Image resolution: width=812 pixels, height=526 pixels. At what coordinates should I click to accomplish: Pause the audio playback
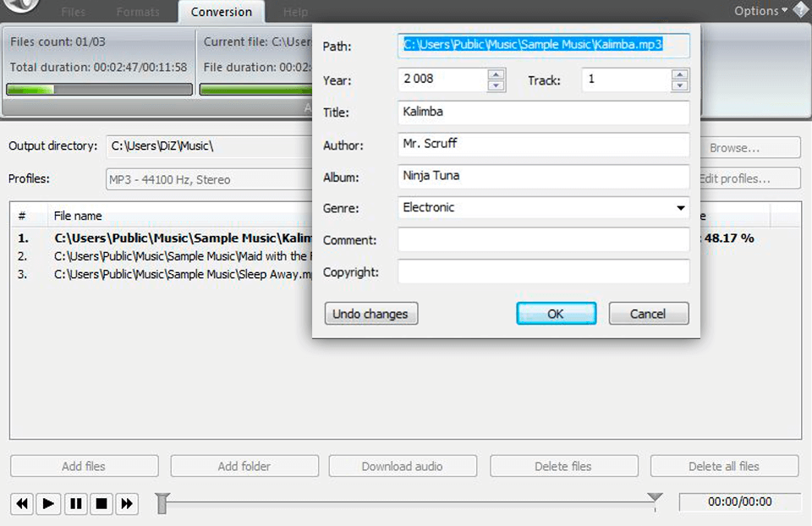click(74, 503)
